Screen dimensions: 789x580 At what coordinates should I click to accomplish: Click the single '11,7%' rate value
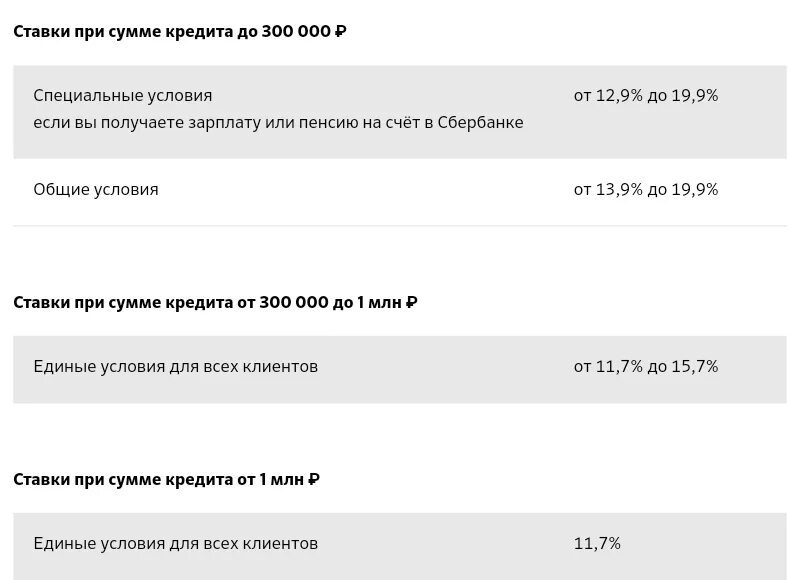click(x=597, y=544)
